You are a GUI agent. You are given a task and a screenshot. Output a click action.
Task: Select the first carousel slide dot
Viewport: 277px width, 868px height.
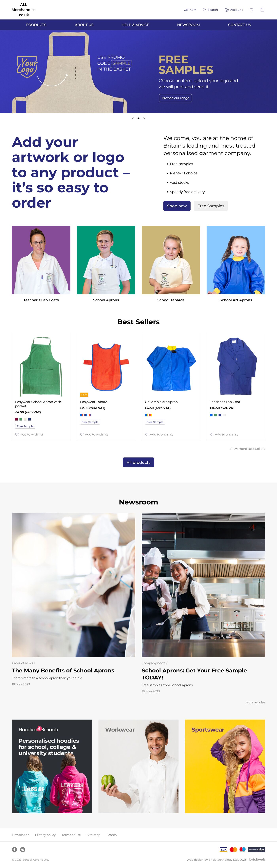pyautogui.click(x=133, y=118)
